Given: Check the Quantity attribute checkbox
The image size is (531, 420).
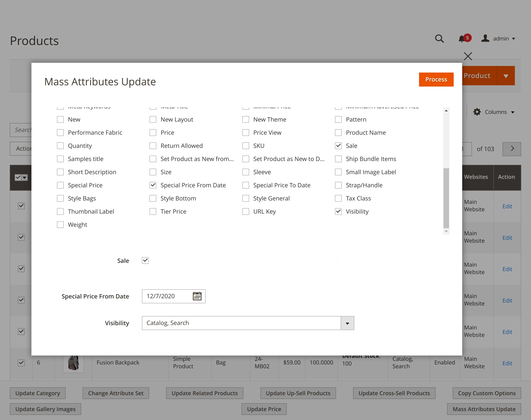Looking at the screenshot, I should (x=60, y=146).
